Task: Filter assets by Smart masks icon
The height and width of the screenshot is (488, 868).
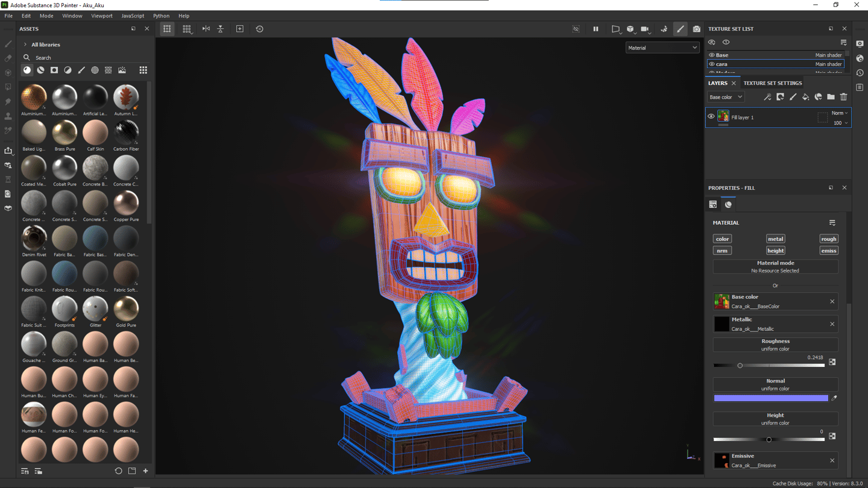Action: pyautogui.click(x=54, y=70)
